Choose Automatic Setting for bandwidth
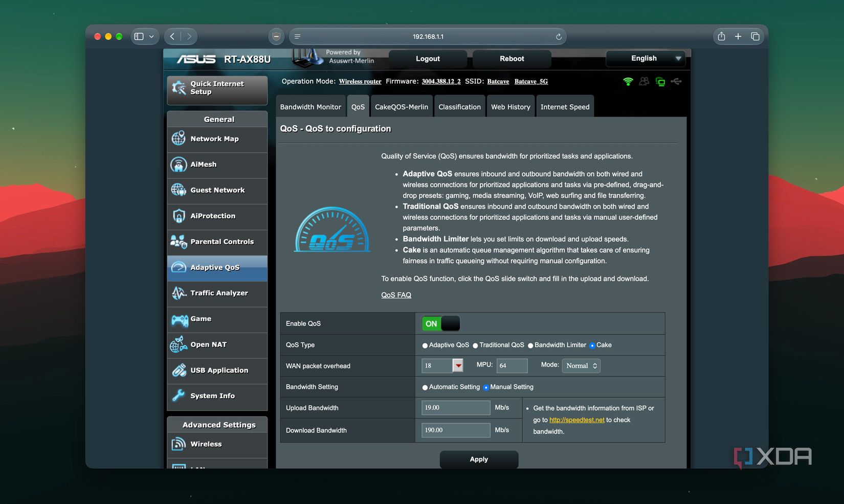 click(x=425, y=387)
